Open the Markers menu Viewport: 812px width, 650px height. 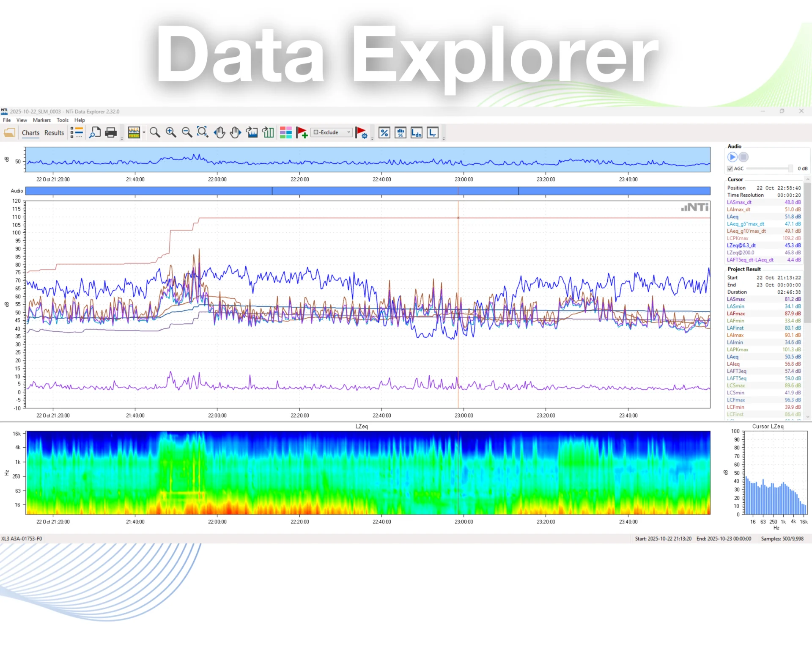click(x=41, y=120)
